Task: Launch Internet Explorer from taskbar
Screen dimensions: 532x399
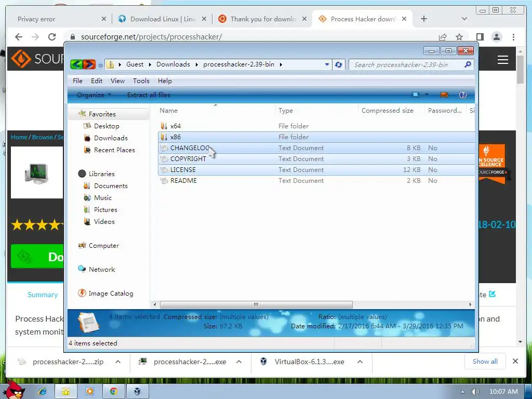Action: click(43, 391)
